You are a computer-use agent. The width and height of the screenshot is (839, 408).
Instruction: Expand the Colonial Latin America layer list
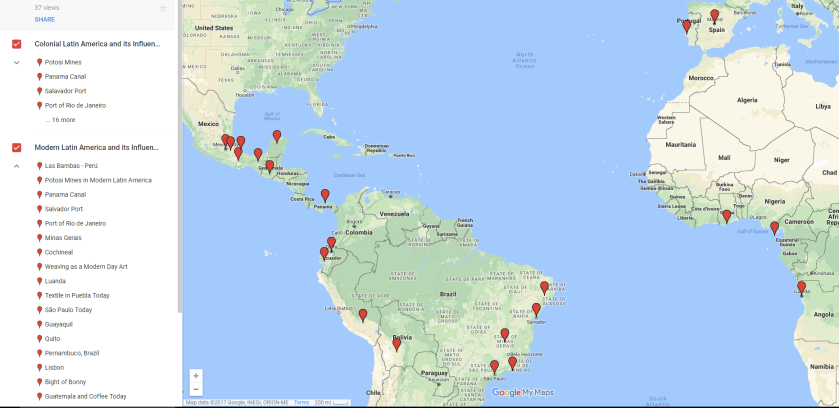[17, 63]
